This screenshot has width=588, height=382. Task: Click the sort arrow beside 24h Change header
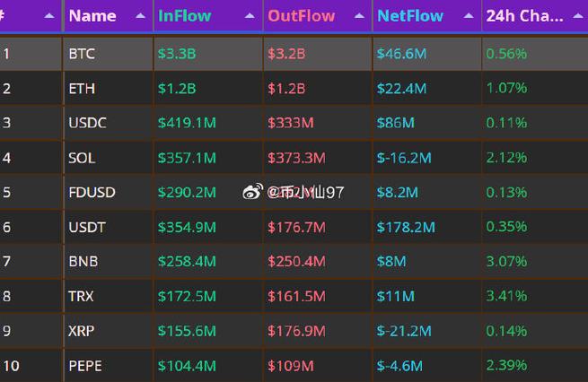point(576,16)
